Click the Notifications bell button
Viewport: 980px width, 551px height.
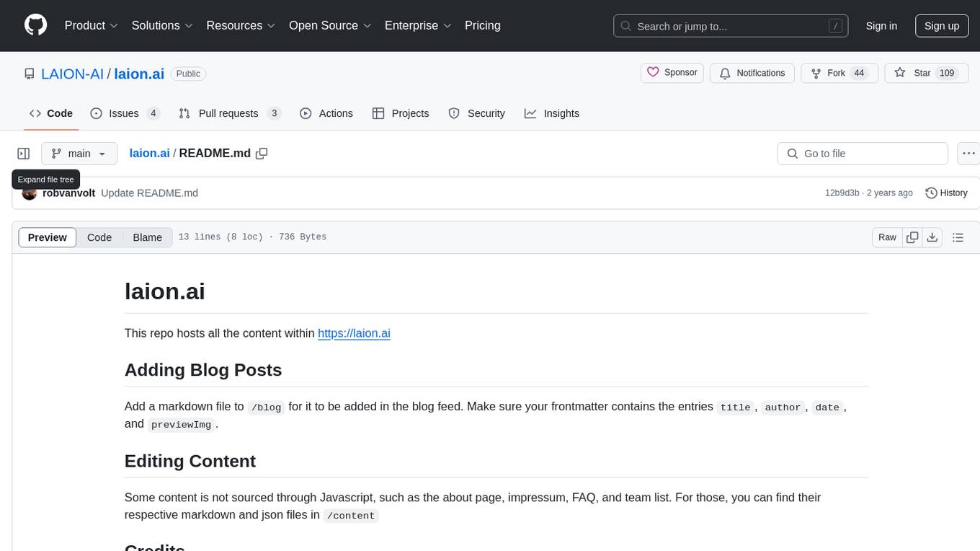pos(752,73)
